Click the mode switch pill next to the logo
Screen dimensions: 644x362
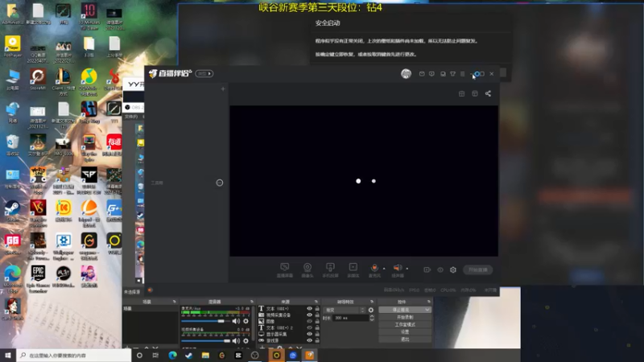tap(204, 73)
